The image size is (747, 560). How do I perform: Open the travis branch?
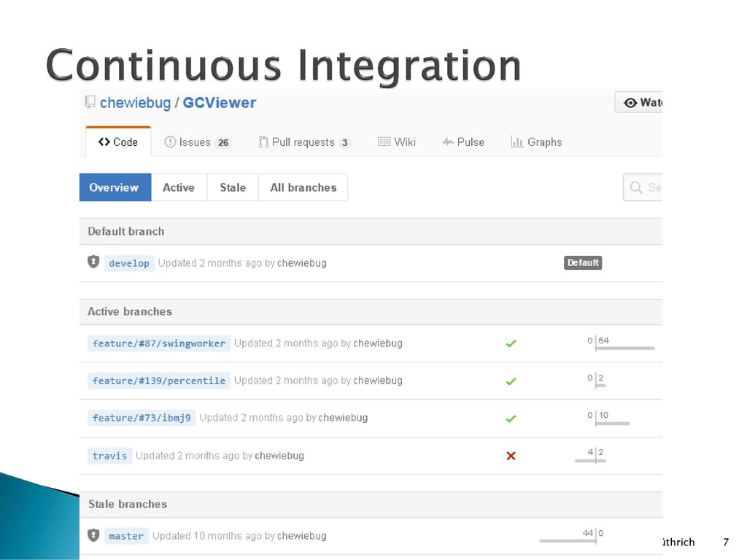[x=109, y=456]
